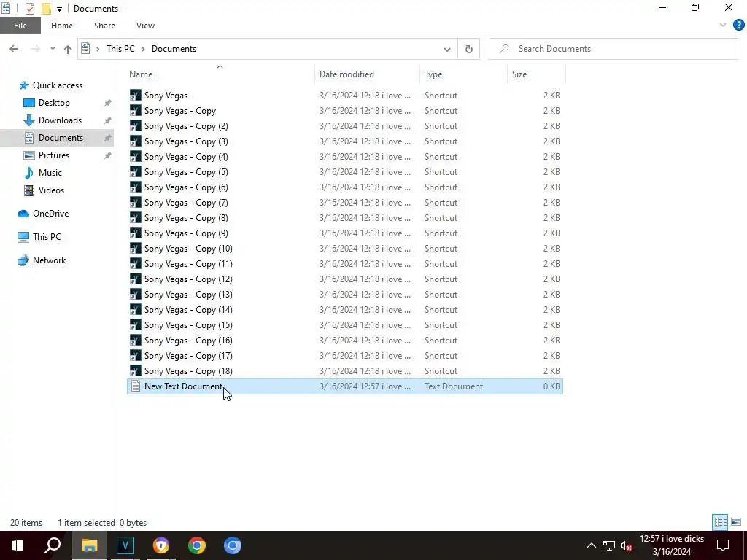The width and height of the screenshot is (747, 560).
Task: Click the pin icon next to Downloads
Action: tap(108, 120)
